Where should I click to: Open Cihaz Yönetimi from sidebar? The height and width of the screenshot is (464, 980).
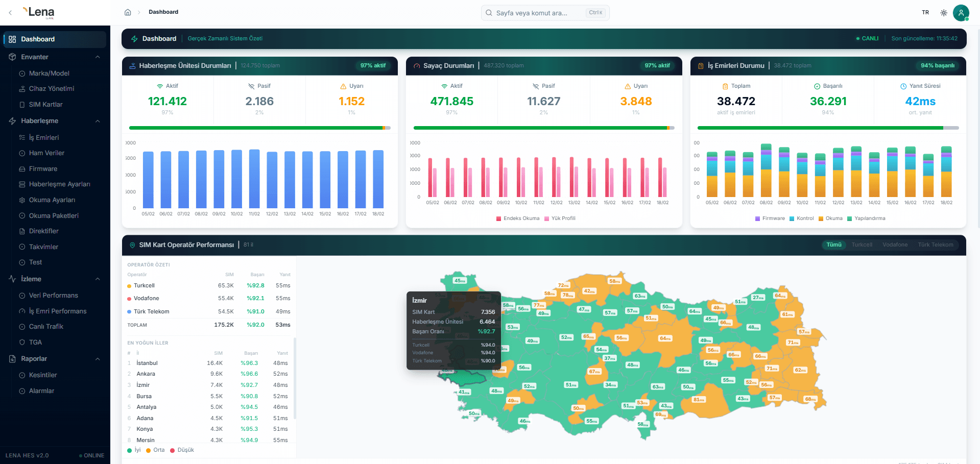[x=51, y=89]
